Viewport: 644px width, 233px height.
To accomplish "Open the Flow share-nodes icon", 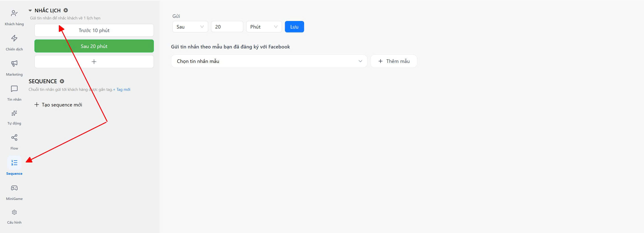I will [x=14, y=137].
